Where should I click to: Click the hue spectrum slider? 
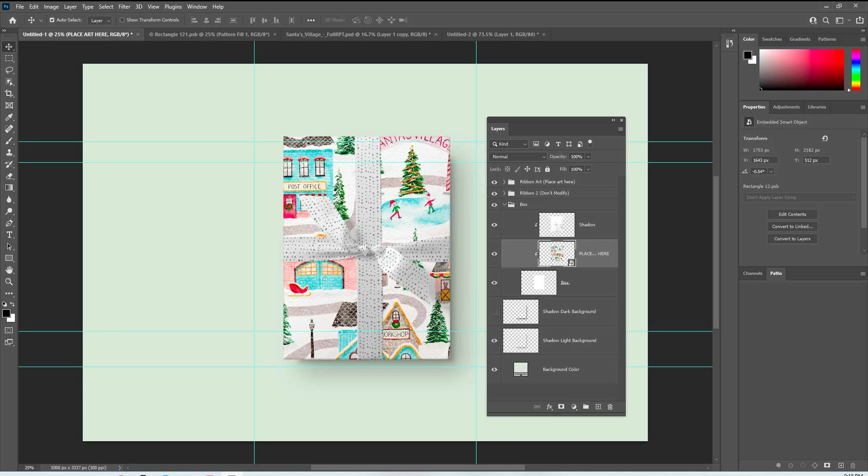tap(856, 70)
